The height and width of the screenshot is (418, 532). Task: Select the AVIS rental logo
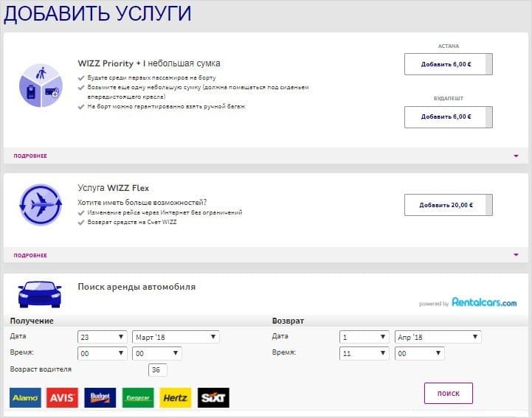click(x=63, y=397)
